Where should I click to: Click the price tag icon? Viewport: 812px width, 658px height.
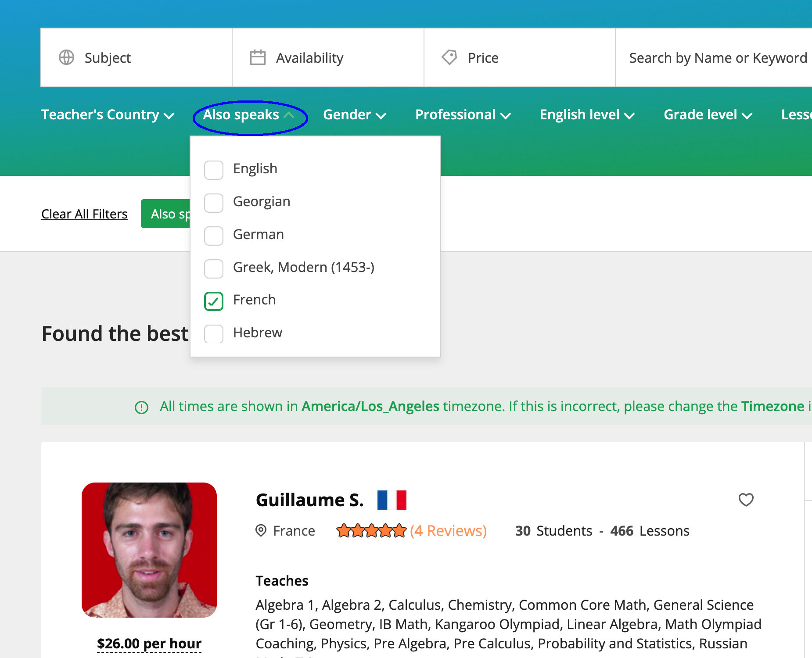pos(449,57)
